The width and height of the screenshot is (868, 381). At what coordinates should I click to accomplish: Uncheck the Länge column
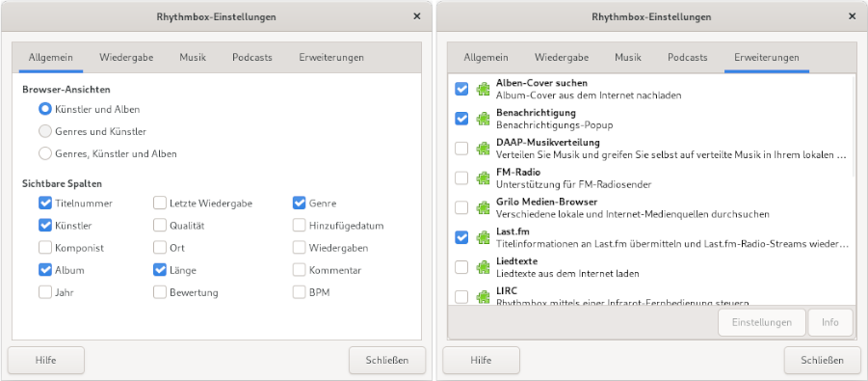point(160,270)
